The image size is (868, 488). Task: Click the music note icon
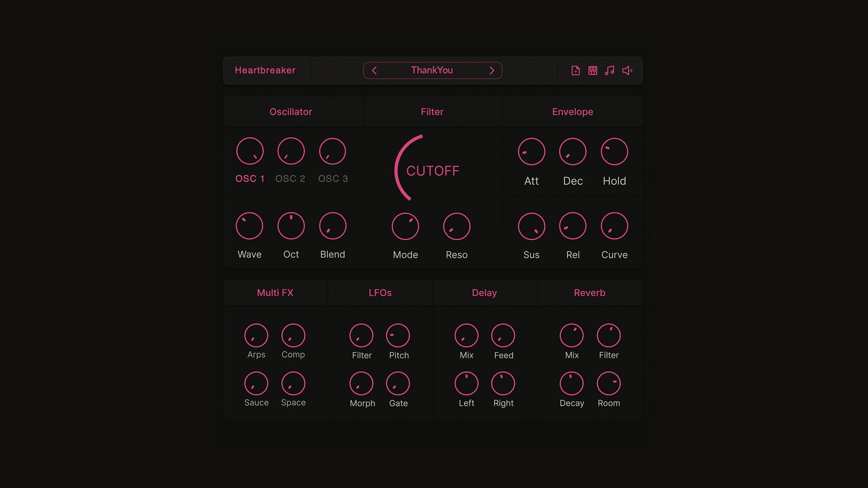click(610, 70)
